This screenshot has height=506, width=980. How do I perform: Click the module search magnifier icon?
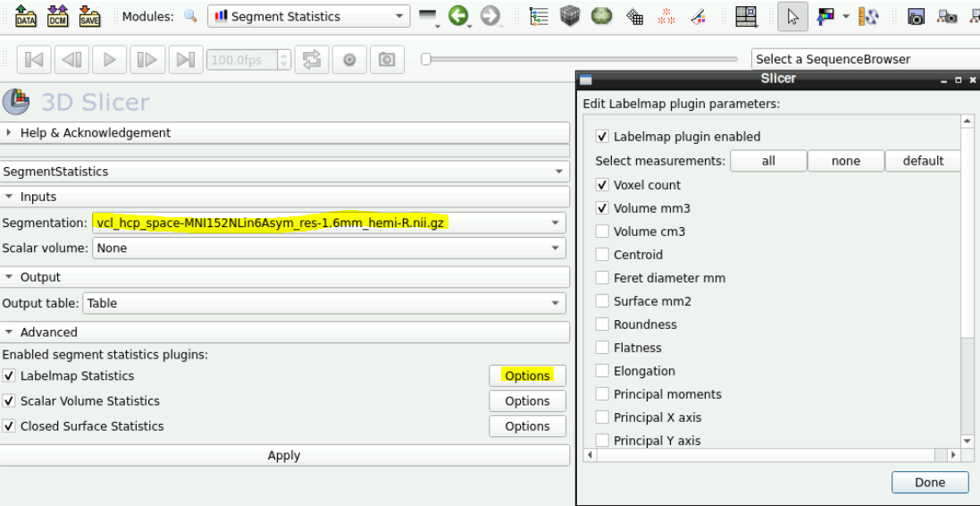tap(190, 16)
